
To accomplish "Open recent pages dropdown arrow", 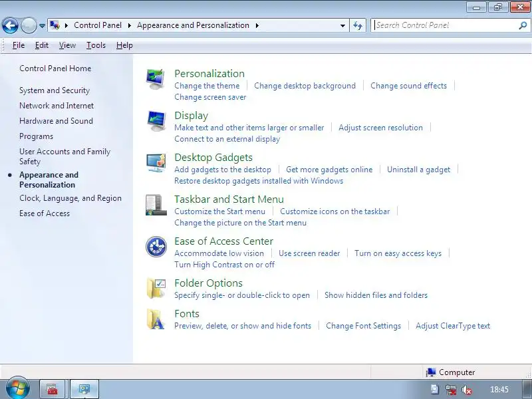I will [x=42, y=26].
